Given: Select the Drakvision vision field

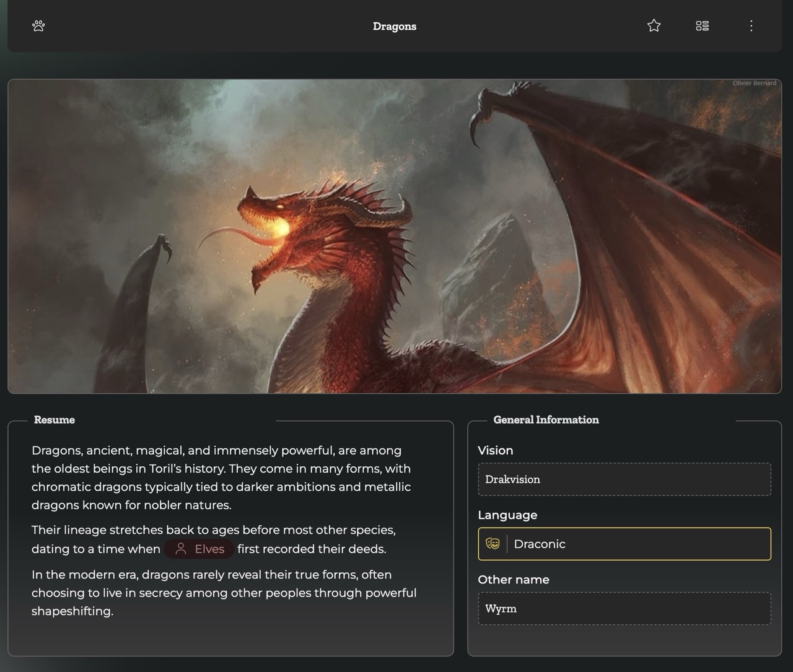Looking at the screenshot, I should (x=624, y=479).
